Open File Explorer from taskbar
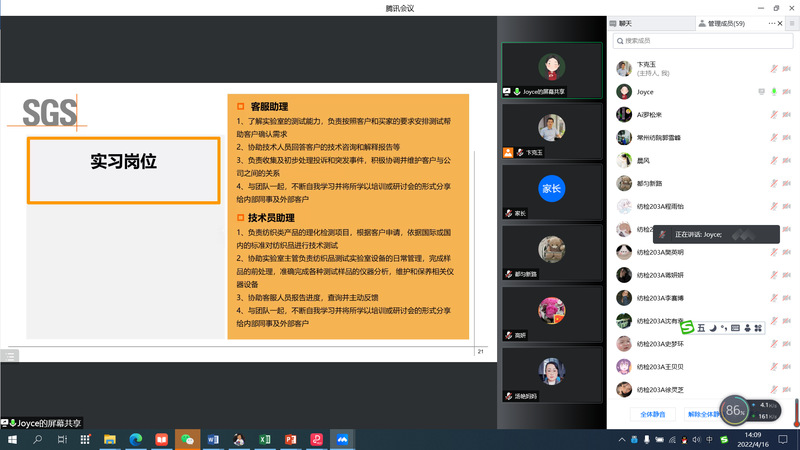 pyautogui.click(x=110, y=439)
